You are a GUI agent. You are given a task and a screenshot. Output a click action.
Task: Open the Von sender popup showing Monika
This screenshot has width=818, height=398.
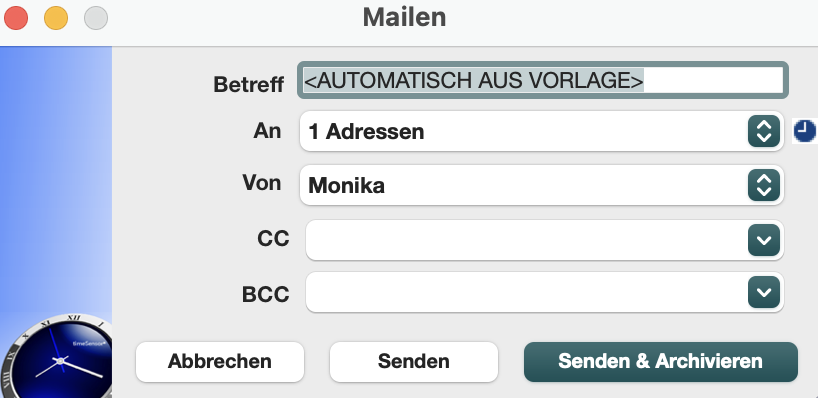pos(542,185)
